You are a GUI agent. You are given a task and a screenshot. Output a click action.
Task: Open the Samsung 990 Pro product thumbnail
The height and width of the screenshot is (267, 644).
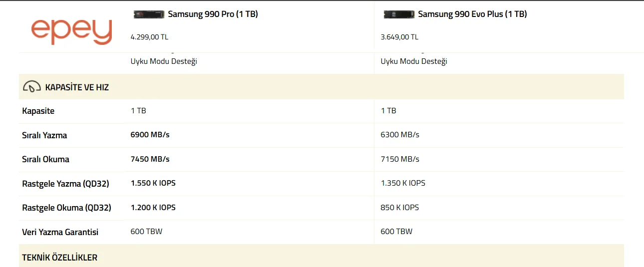149,14
